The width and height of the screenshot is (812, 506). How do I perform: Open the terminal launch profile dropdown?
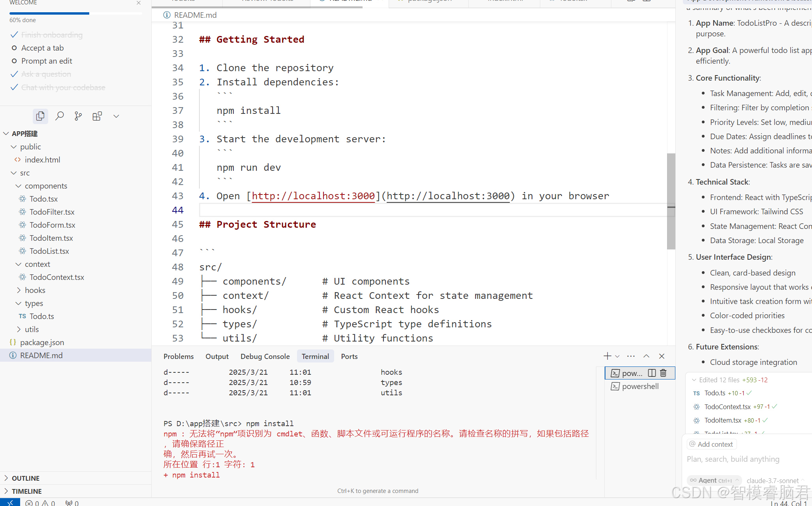617,356
